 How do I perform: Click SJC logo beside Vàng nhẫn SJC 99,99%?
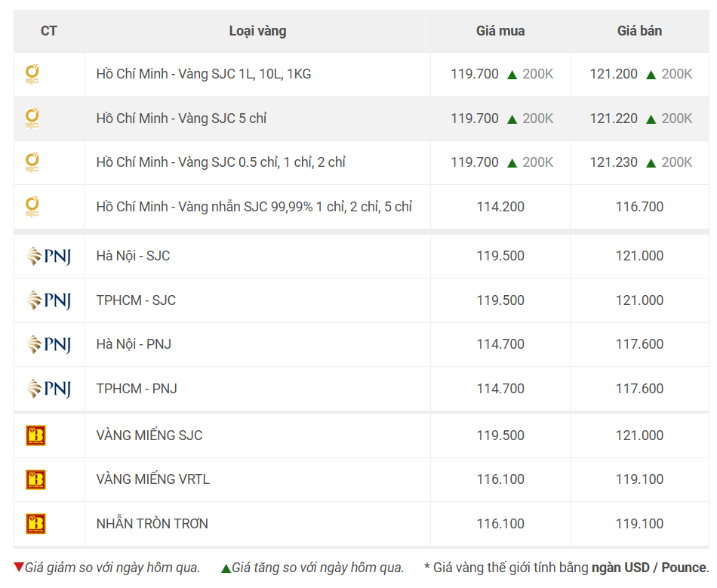[32, 207]
